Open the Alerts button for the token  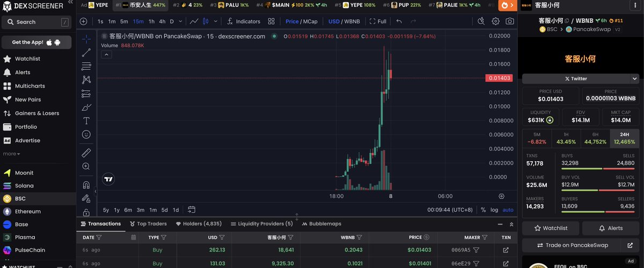tap(611, 228)
